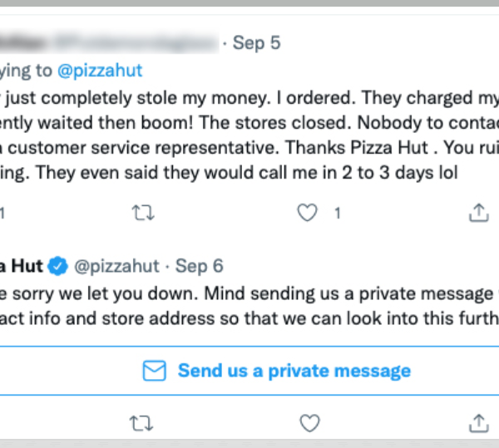Click the like count next to heart
Viewport: 499px width, 448px height.
click(338, 213)
